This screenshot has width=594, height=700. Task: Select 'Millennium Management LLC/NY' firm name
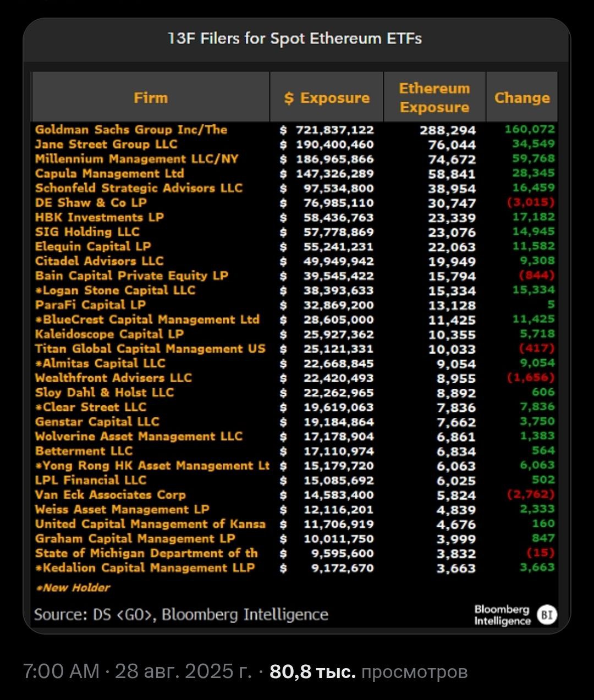pyautogui.click(x=136, y=159)
